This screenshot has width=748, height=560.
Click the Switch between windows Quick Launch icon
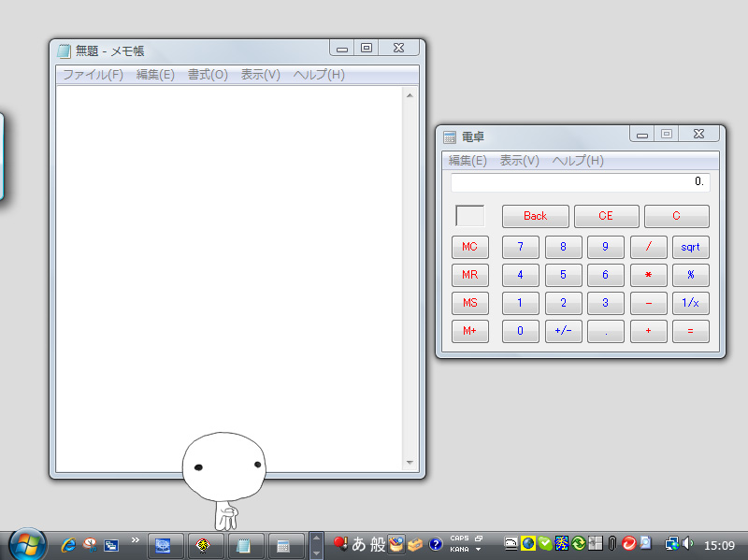tap(111, 545)
